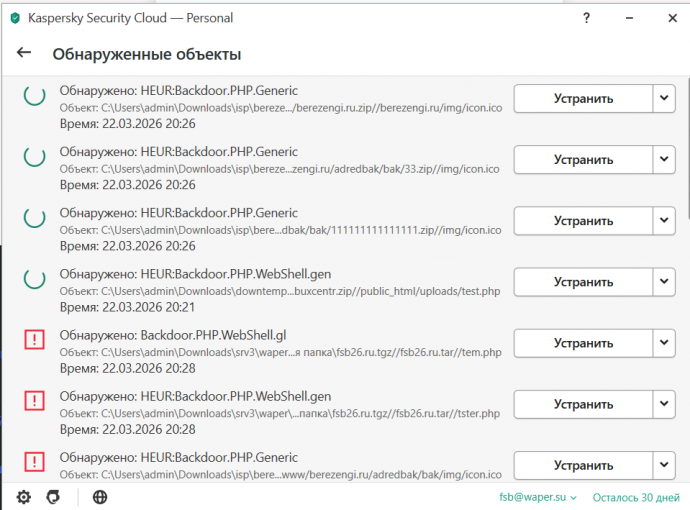Viewport: 690px width, 510px height.
Task: Click red alert icon beside tster.php detection
Action: pos(35,403)
